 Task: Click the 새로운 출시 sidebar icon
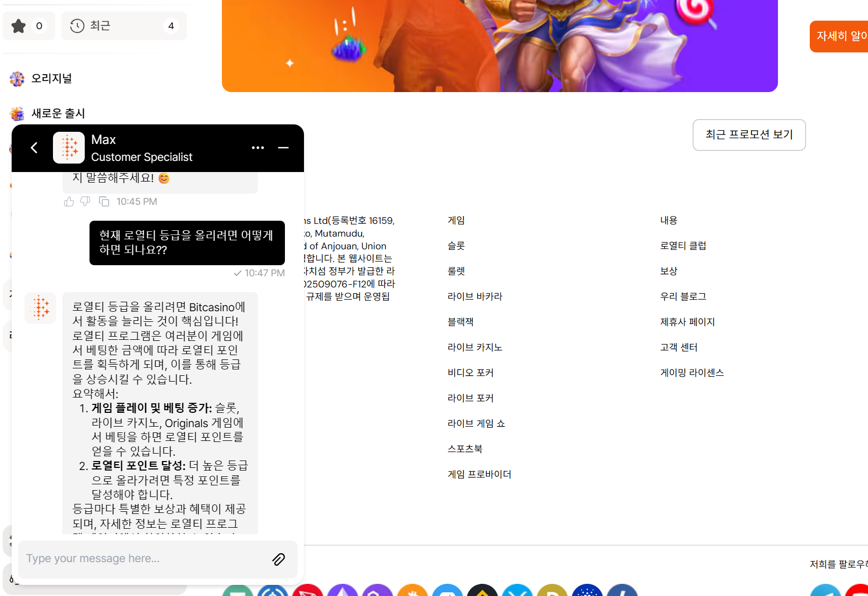point(17,113)
